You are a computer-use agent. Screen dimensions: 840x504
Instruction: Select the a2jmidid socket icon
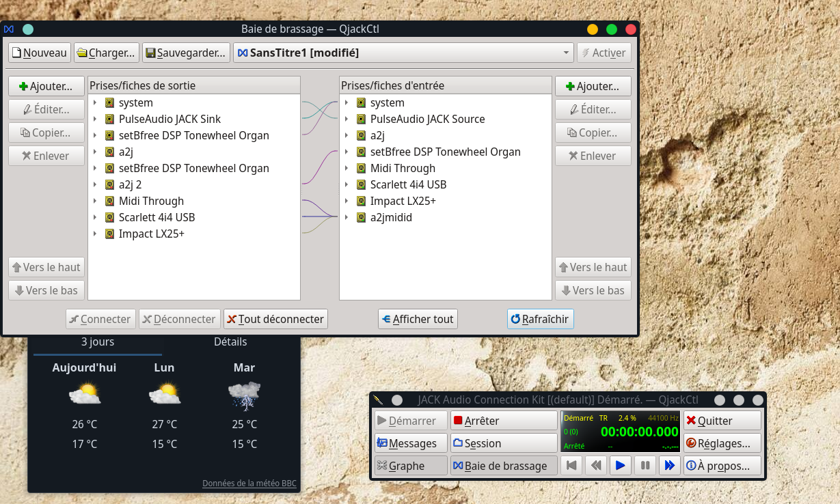pyautogui.click(x=361, y=217)
